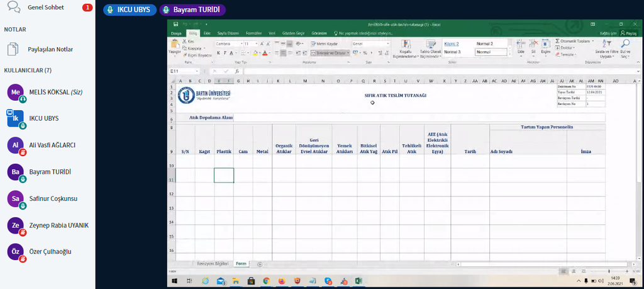The image size is (644, 289).
Task: Switch to Formüller ribbon tab
Action: point(253,33)
